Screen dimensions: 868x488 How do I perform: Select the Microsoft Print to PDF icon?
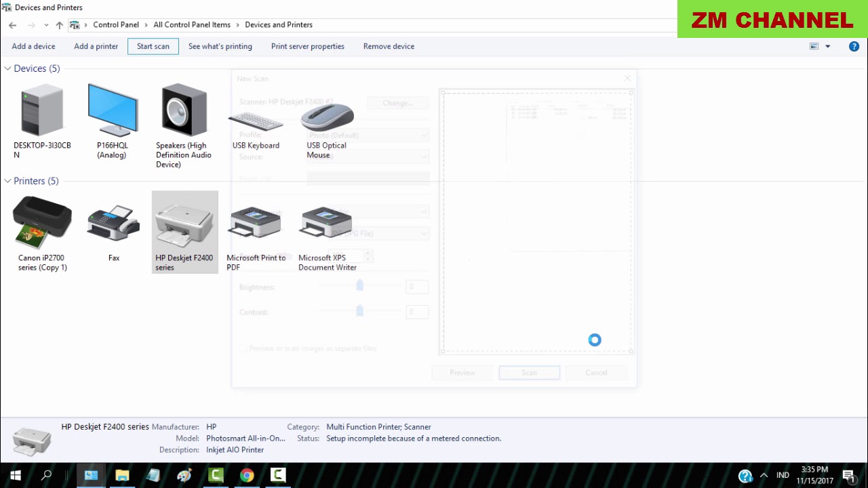256,222
